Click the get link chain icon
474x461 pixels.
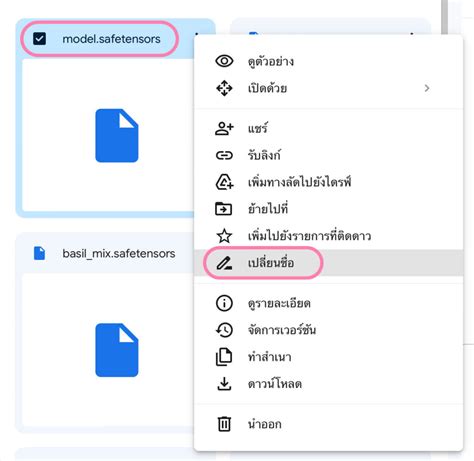point(224,155)
